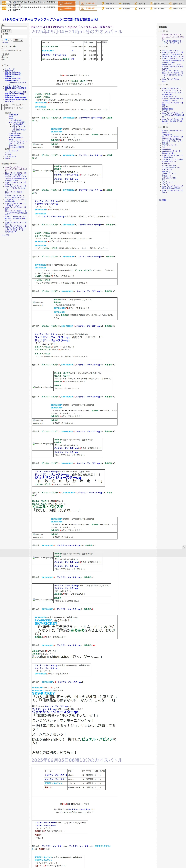Screen dimensions: 186x868
Task: Open 直轄@雀荘 最強雀鬼決定戦 menu link
Action: [15, 98]
